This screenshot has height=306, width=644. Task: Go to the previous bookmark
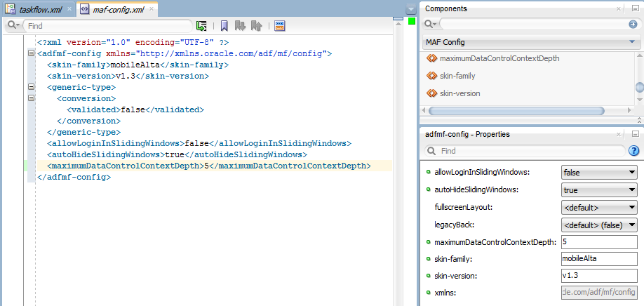[257, 26]
